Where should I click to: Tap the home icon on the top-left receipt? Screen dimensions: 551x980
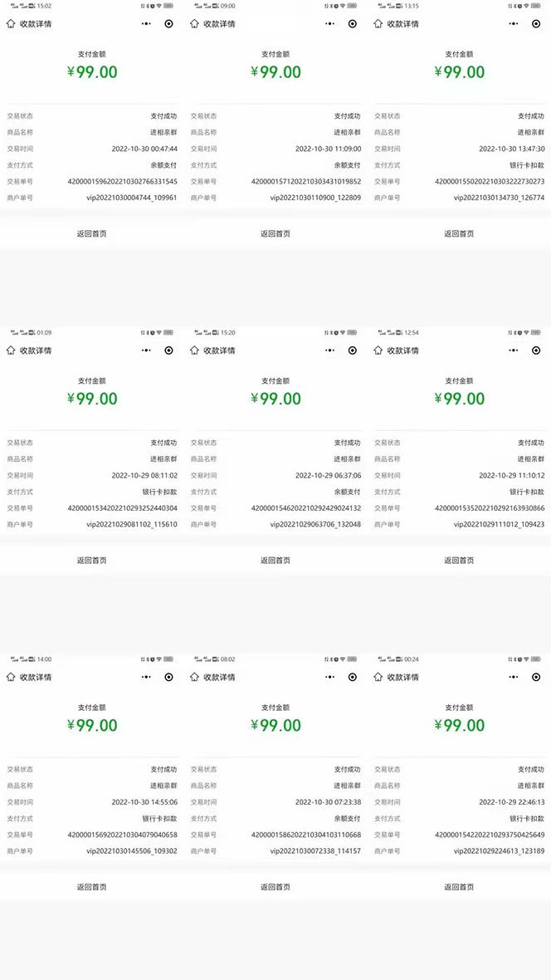(11, 23)
